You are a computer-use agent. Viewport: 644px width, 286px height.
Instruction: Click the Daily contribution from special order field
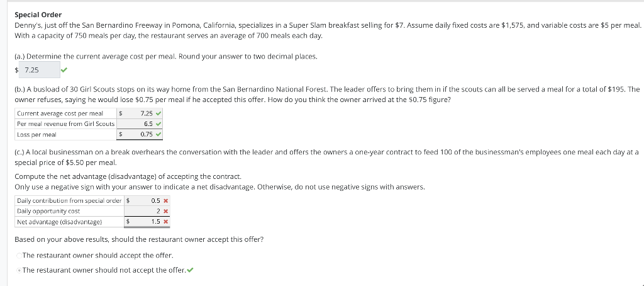pyautogui.click(x=147, y=201)
